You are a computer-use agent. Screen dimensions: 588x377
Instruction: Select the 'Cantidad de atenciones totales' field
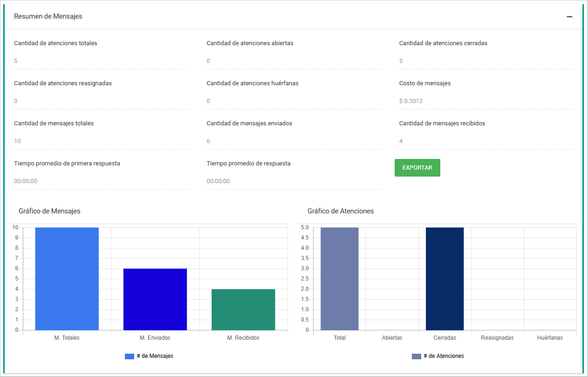click(x=101, y=61)
